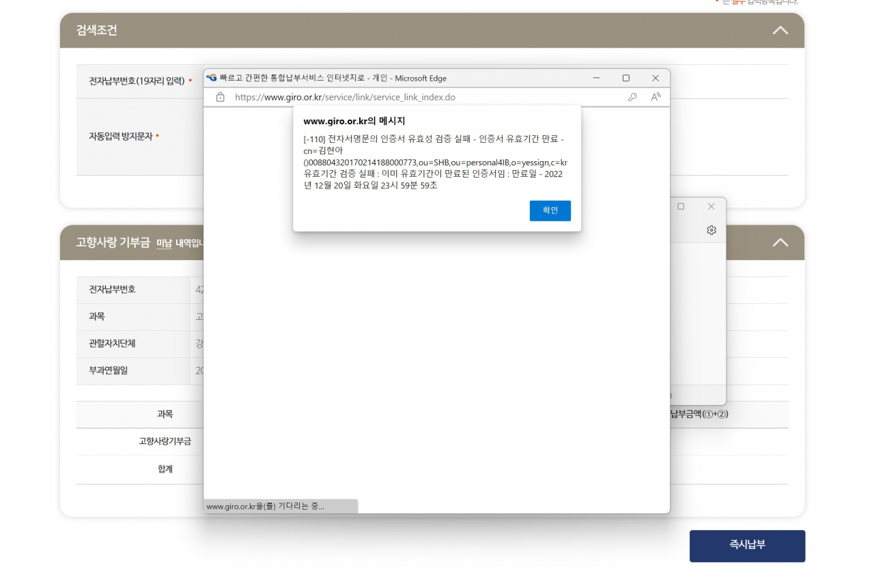Click the 관할자치단체 row header
874x588 pixels.
(x=112, y=344)
